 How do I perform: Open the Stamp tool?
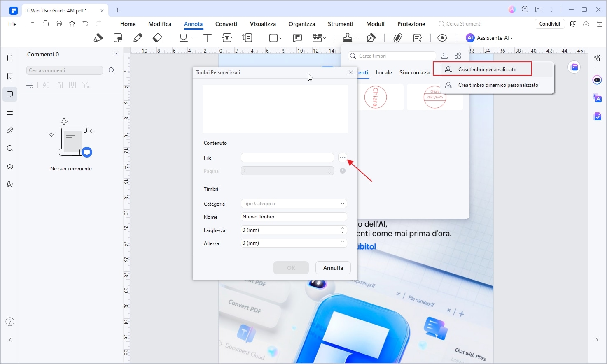[348, 38]
